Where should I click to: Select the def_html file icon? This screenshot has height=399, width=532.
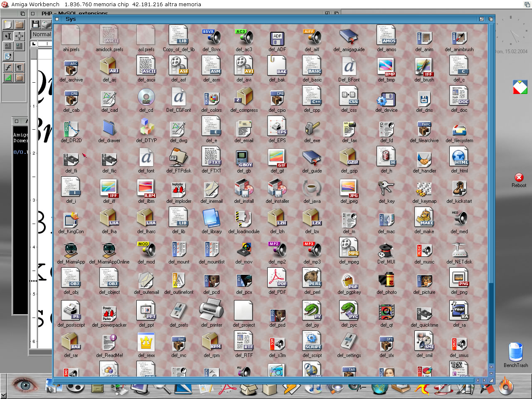click(x=459, y=158)
